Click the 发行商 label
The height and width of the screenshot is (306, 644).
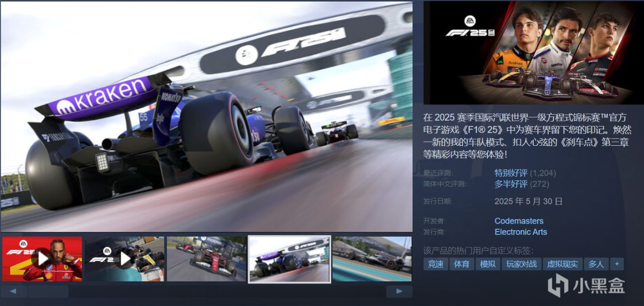click(x=435, y=232)
